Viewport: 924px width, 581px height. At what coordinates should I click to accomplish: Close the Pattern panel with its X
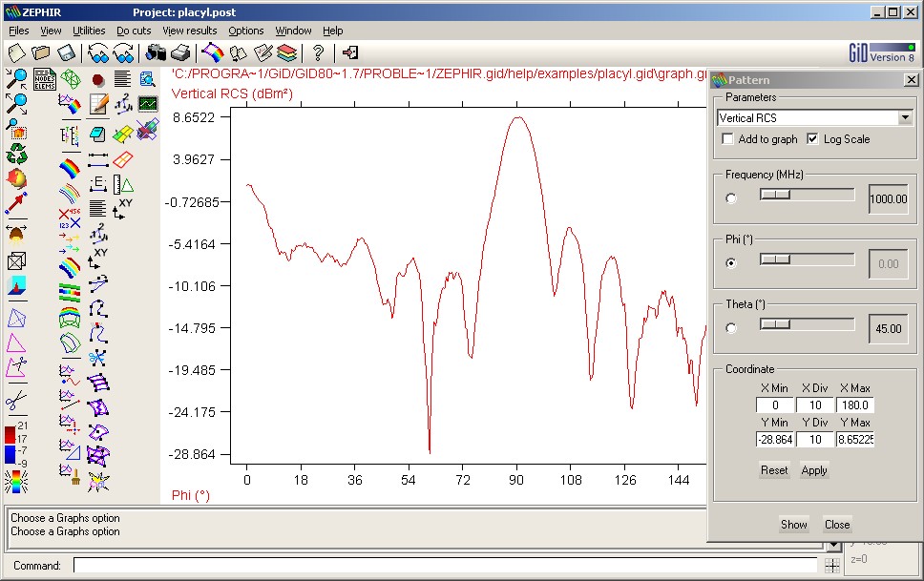[911, 79]
